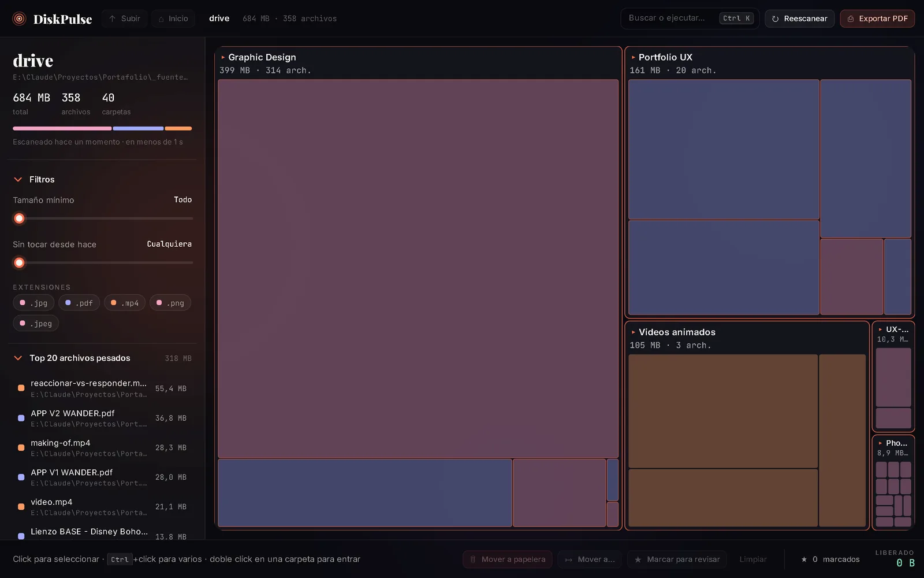
Task: Toggle the .jpg extension filter chip
Action: (33, 303)
